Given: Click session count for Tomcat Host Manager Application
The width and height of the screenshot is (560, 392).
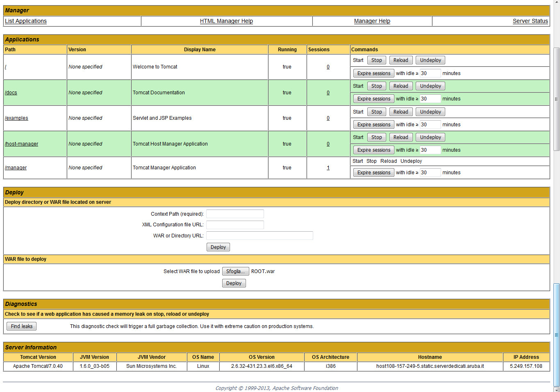Looking at the screenshot, I should [x=328, y=144].
